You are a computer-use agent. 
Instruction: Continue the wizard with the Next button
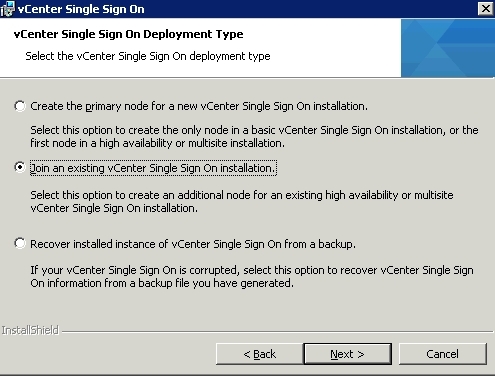347,354
